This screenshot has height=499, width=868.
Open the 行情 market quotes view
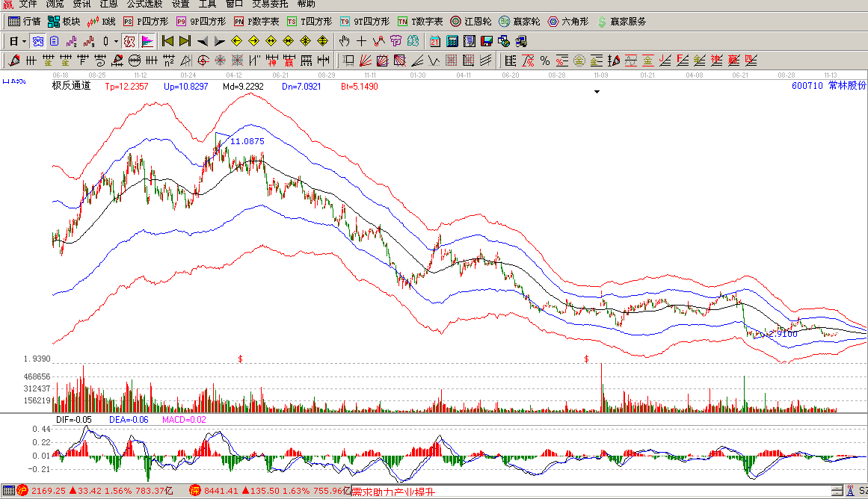(24, 22)
